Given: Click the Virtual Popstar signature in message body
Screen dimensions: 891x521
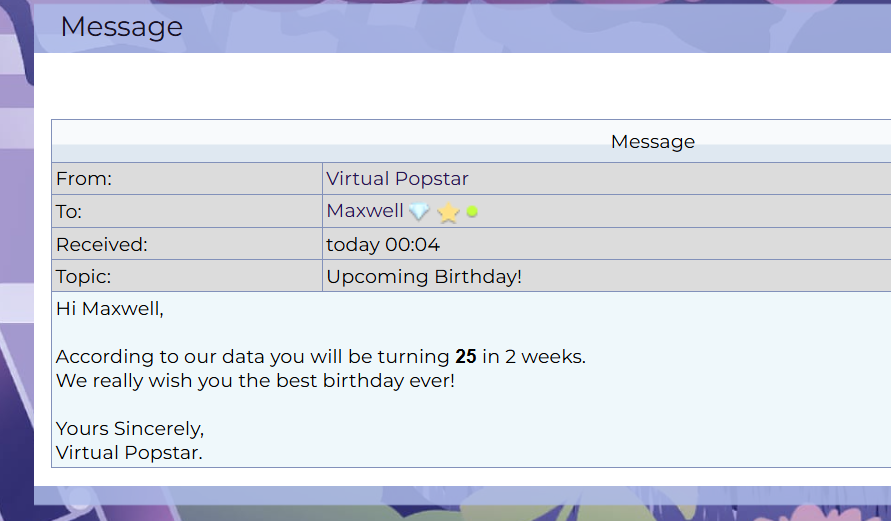Looking at the screenshot, I should (x=129, y=453).
